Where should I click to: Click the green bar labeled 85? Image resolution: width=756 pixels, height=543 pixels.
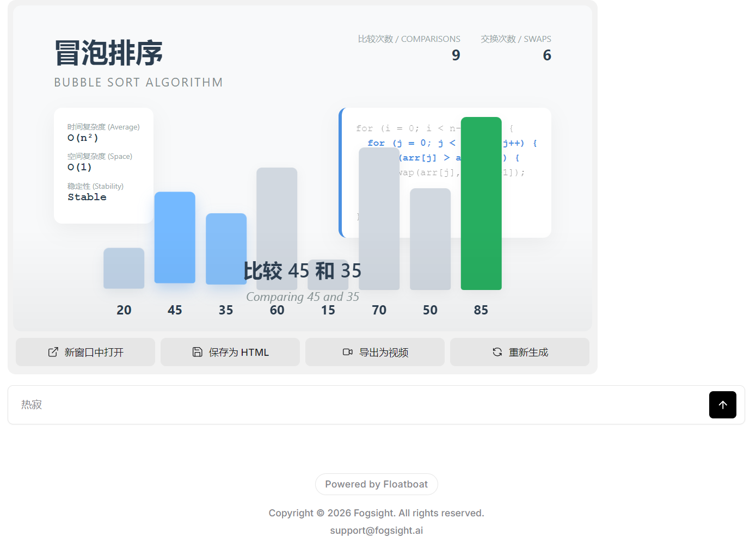pos(481,203)
